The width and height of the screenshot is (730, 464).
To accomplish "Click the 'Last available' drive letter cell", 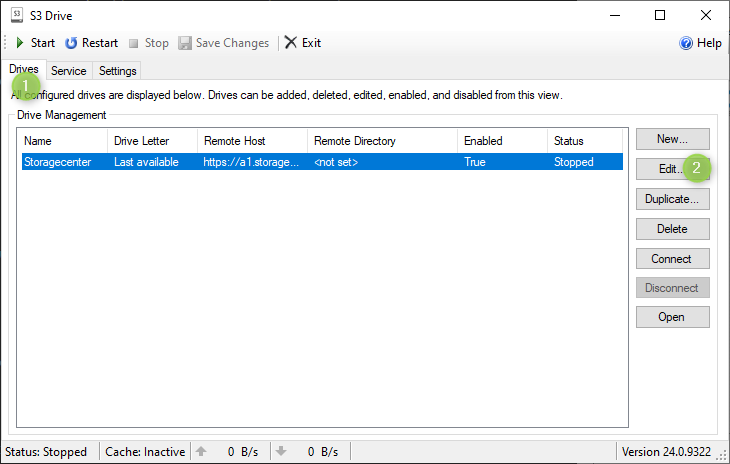I will (146, 162).
